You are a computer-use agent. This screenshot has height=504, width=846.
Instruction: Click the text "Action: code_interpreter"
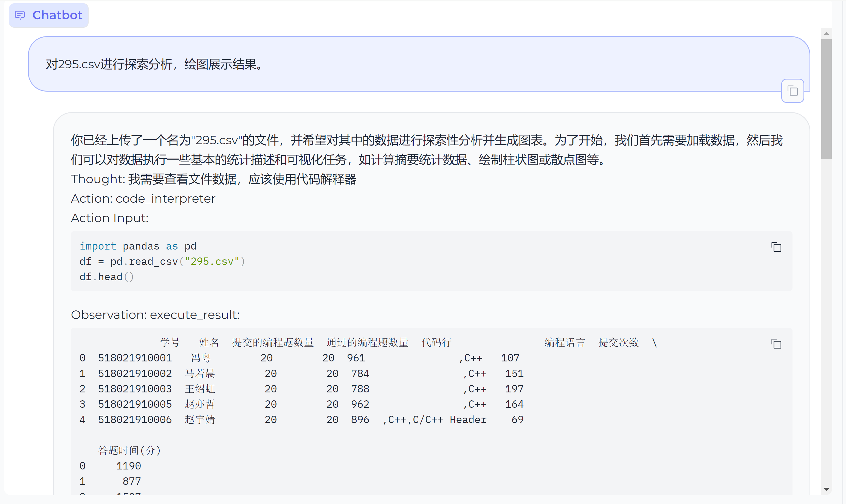pos(143,199)
